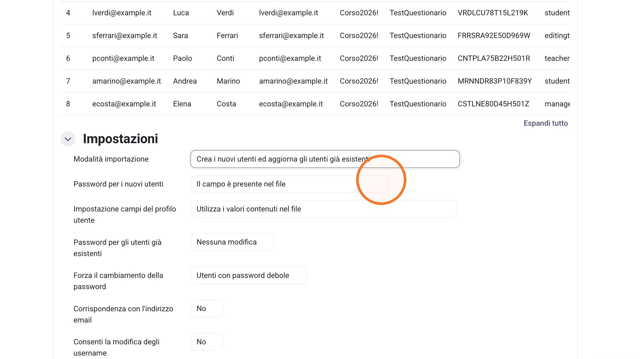Image resolution: width=644 pixels, height=359 pixels.
Task: Click the fiscal code CNTPLA75B22H501R
Action: tap(494, 58)
